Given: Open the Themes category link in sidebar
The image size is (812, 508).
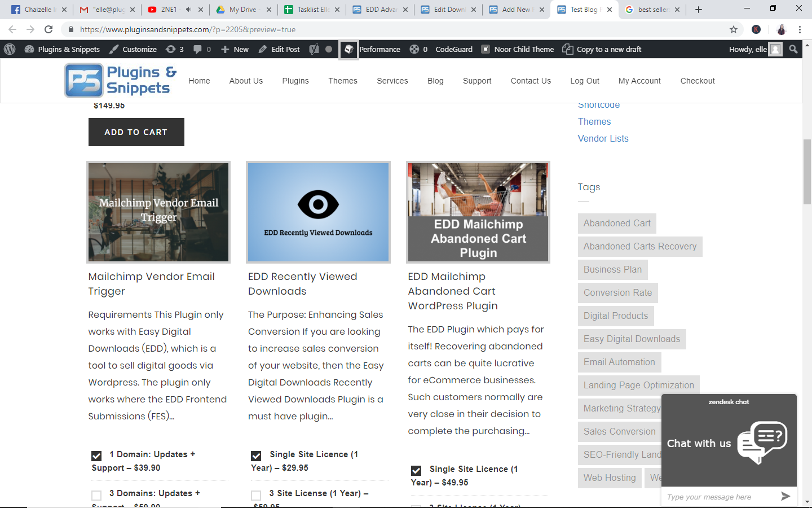Looking at the screenshot, I should coord(594,121).
